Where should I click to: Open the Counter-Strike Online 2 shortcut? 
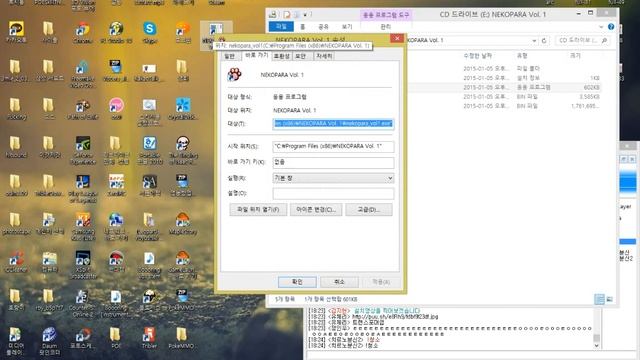coord(83,303)
